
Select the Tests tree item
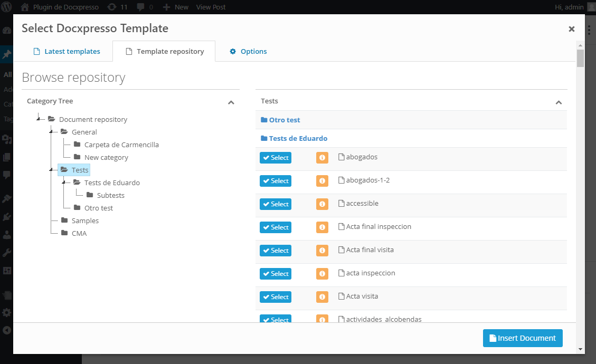[x=74, y=170]
